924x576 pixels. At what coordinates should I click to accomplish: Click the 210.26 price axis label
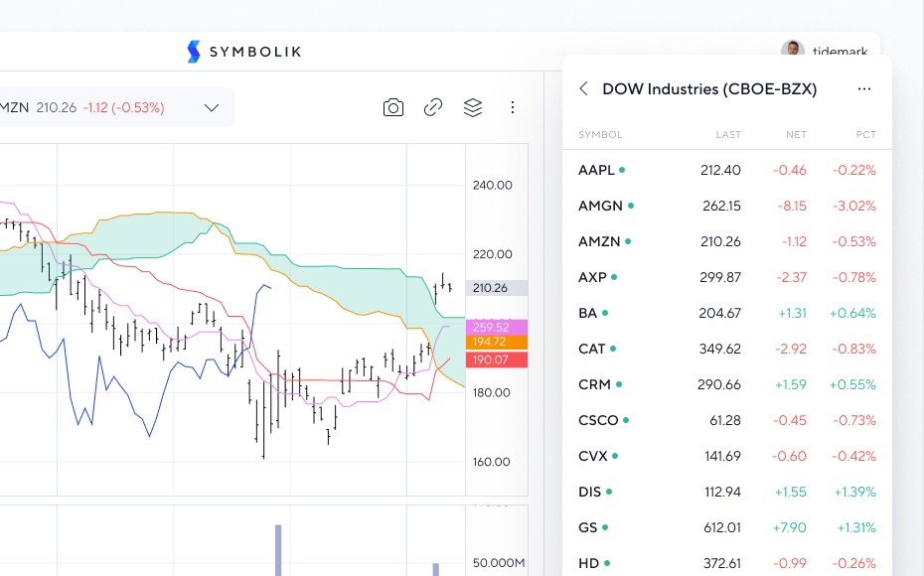tap(497, 288)
